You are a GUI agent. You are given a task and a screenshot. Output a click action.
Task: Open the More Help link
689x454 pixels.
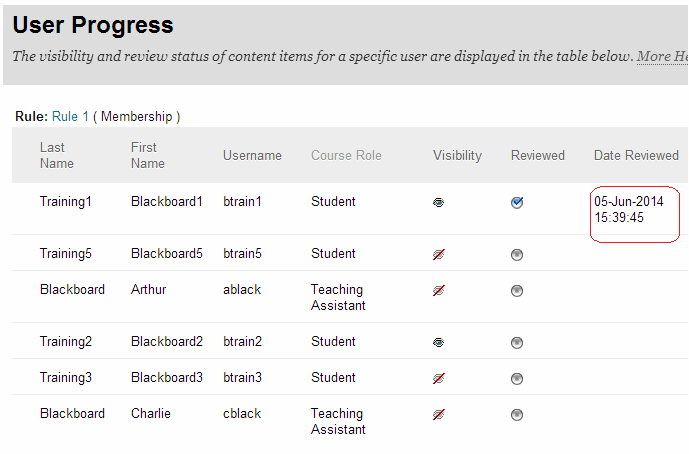pyautogui.click(x=663, y=56)
